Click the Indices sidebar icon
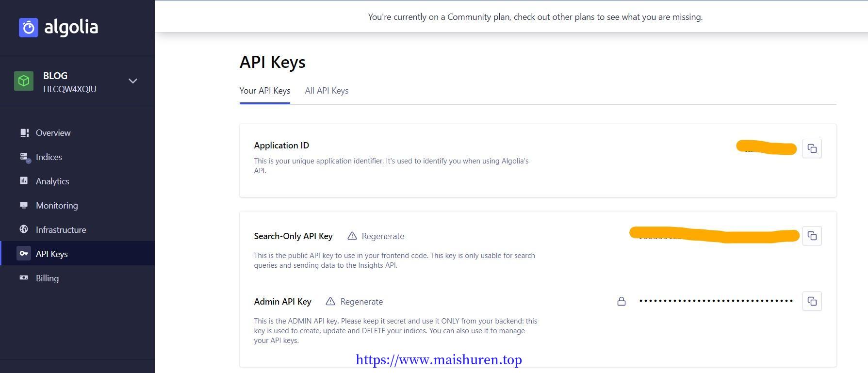This screenshot has width=868, height=373. [24, 157]
